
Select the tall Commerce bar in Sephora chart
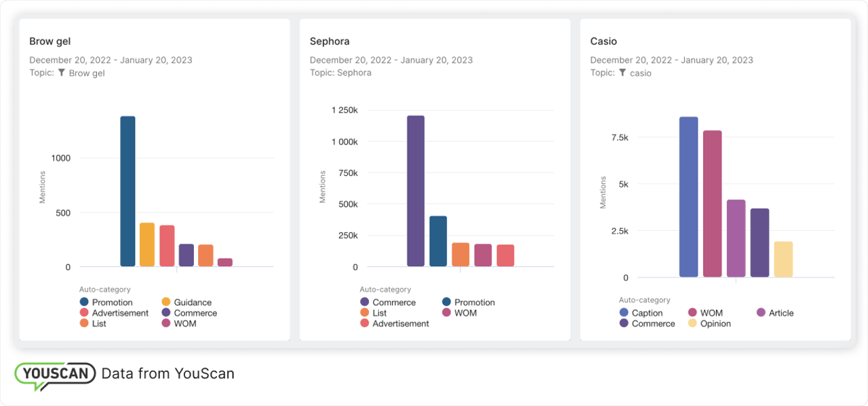click(x=416, y=191)
